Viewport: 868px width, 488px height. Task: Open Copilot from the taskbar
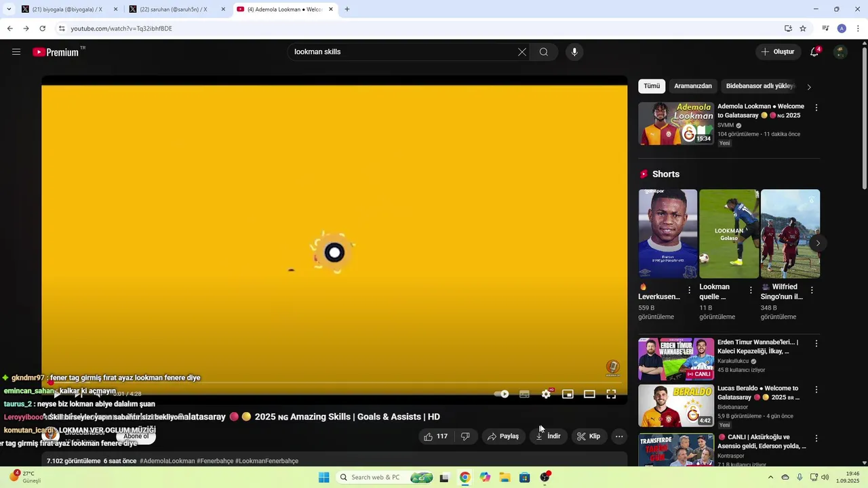485,477
